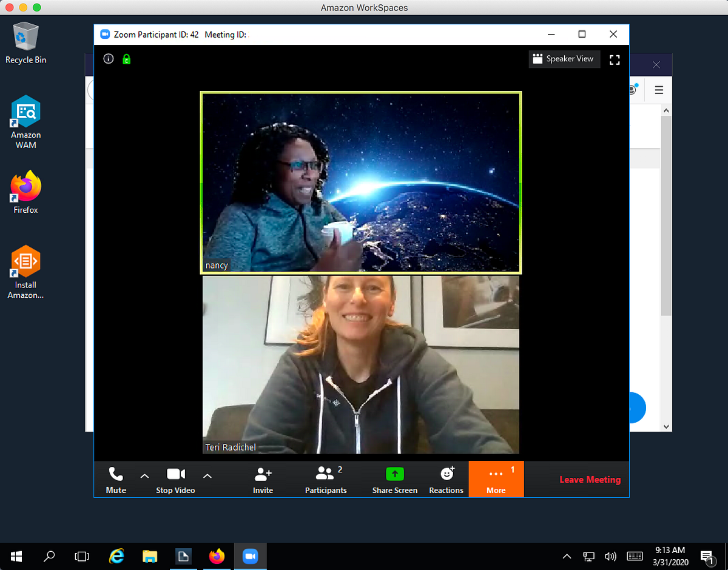Click Zoom title bar app icon
728x570 pixels.
click(x=104, y=35)
